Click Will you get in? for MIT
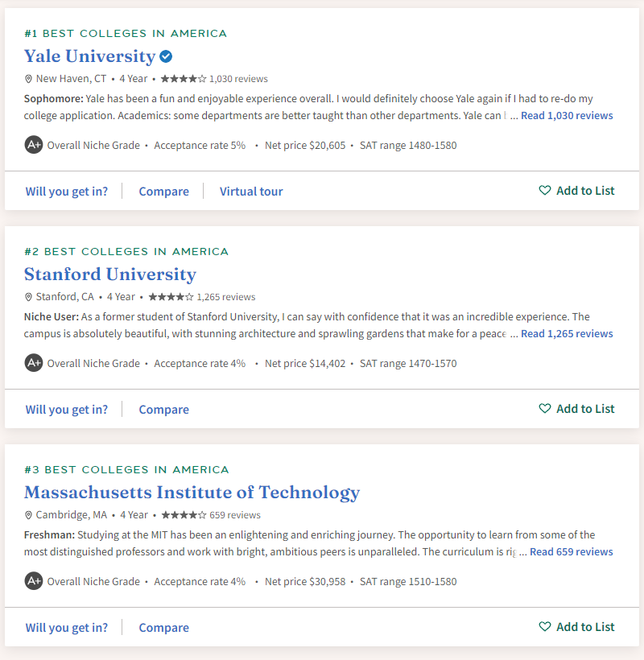Viewport: 644px width, 660px height. coord(66,628)
